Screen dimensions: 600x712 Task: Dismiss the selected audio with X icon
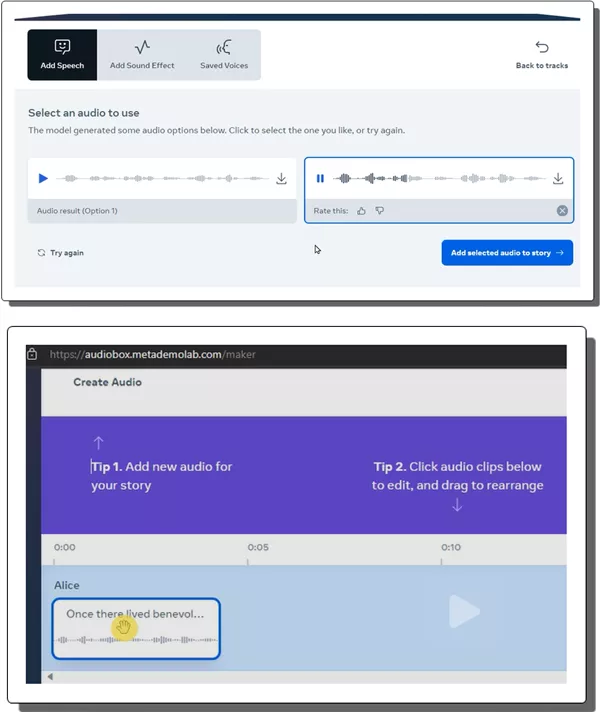[x=562, y=211]
